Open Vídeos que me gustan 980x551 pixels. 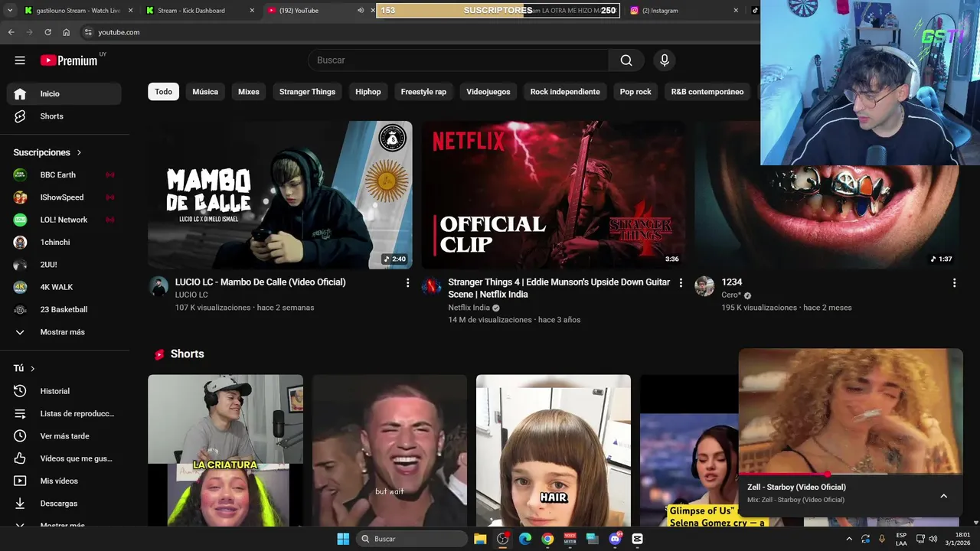[x=64, y=458]
